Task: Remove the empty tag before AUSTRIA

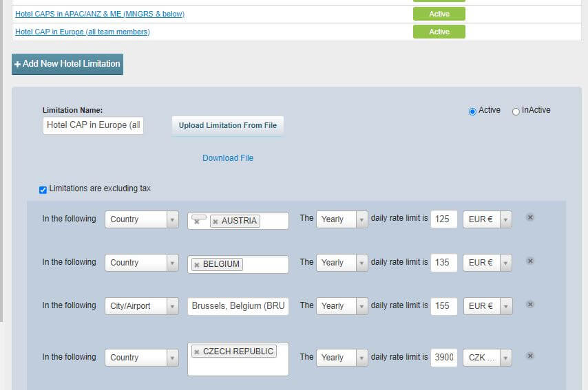Action: (197, 221)
